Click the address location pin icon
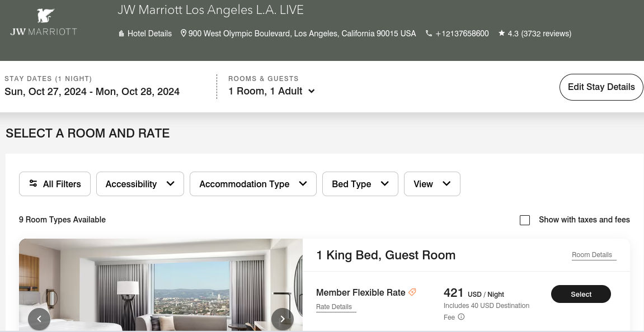 [184, 33]
